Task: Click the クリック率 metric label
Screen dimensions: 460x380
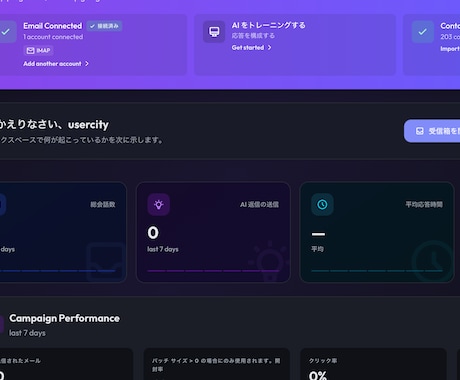Action: pyautogui.click(x=323, y=361)
